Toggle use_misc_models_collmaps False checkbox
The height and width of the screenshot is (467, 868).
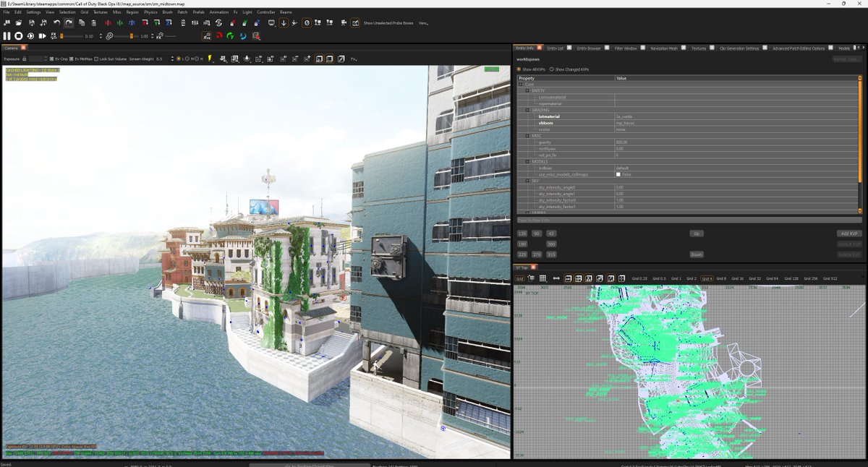(618, 174)
